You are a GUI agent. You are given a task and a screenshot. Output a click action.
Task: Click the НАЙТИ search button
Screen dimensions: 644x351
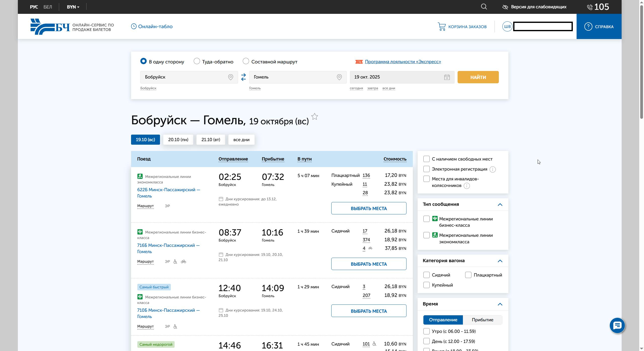pos(478,77)
